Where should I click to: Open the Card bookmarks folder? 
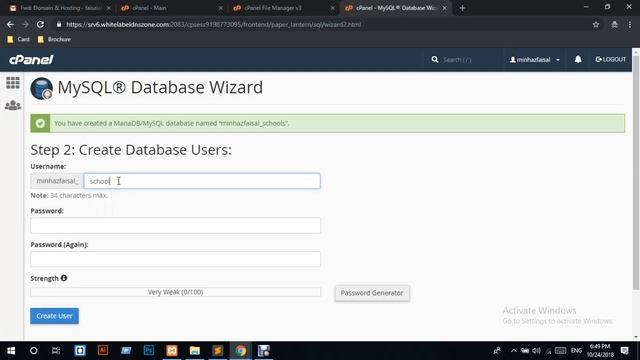point(19,39)
